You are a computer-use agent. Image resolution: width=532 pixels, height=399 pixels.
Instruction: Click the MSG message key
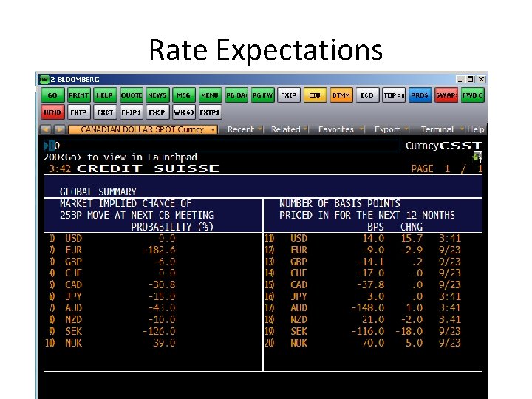pyautogui.click(x=183, y=95)
